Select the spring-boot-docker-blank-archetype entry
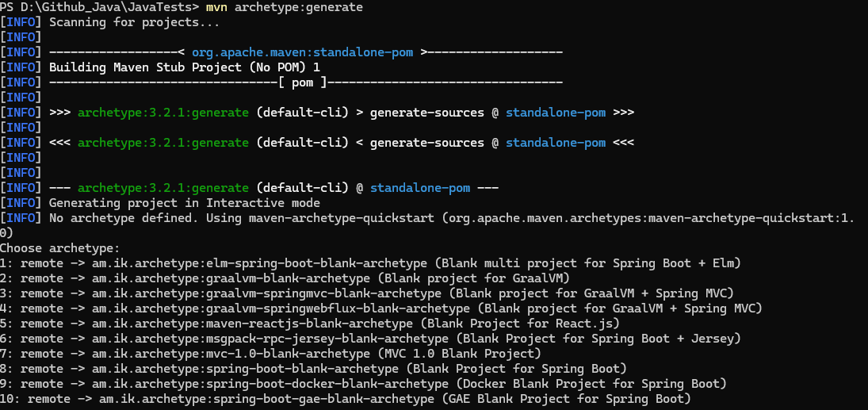Image resolution: width=868 pixels, height=410 pixels. 270,384
